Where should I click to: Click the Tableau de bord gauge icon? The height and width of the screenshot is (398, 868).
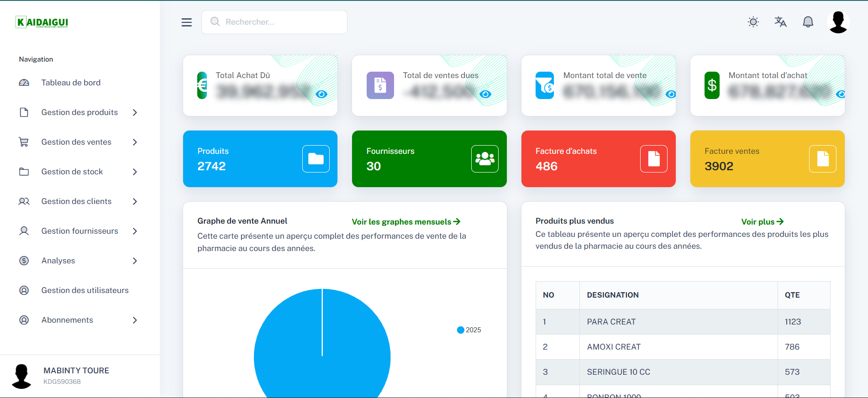pyautogui.click(x=24, y=83)
